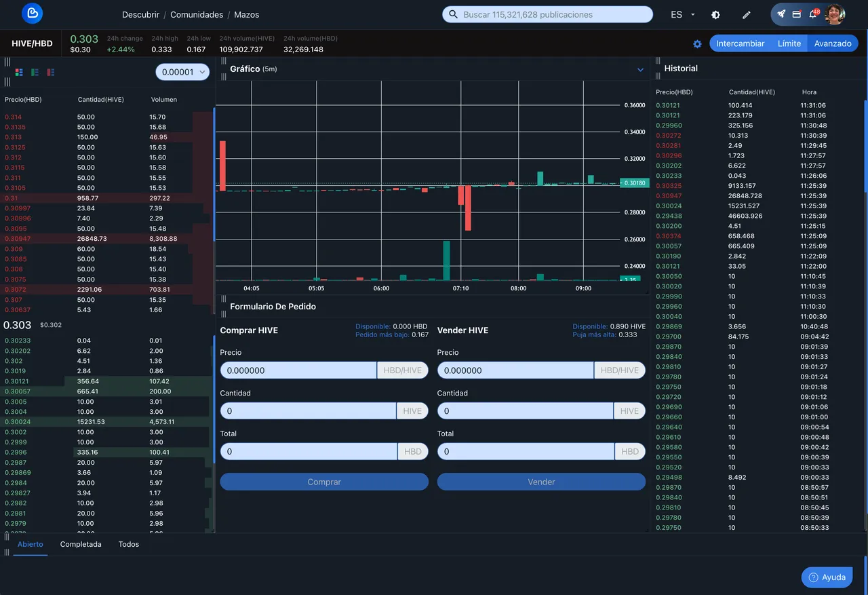Open the Ayuda help button
868x595 pixels.
(x=826, y=577)
